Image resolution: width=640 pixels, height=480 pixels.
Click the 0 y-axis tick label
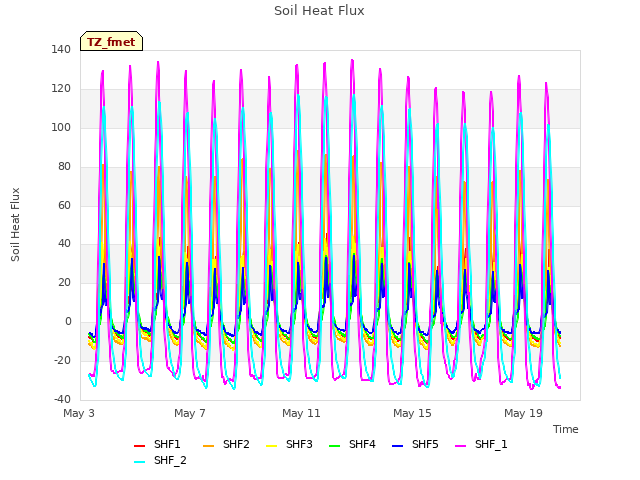click(x=68, y=322)
